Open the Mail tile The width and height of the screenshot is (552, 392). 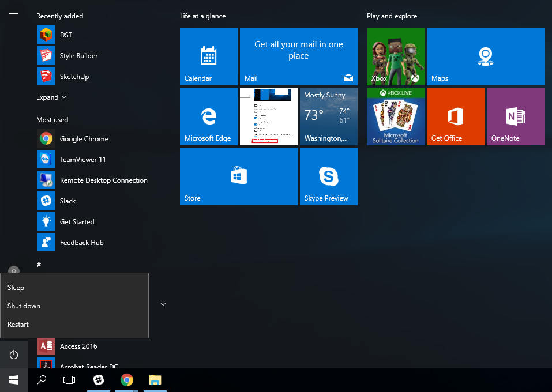(x=299, y=56)
